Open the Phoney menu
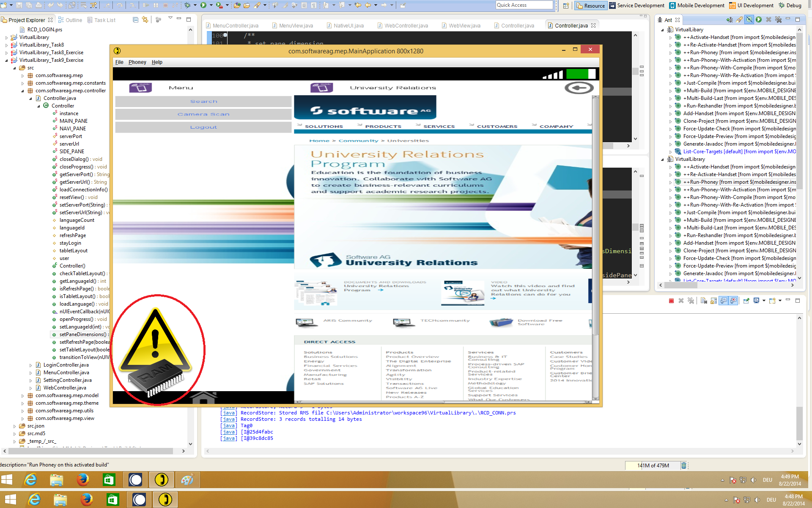812x508 pixels. [137, 62]
